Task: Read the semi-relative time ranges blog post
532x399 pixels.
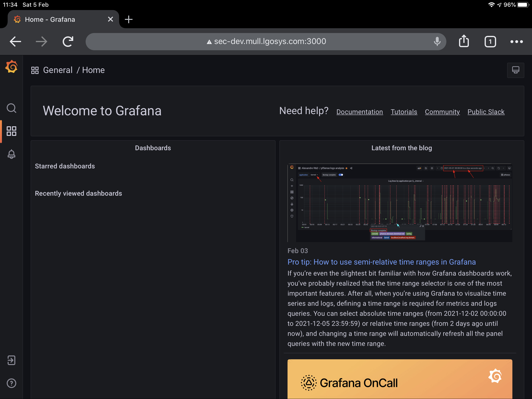Action: tap(382, 262)
